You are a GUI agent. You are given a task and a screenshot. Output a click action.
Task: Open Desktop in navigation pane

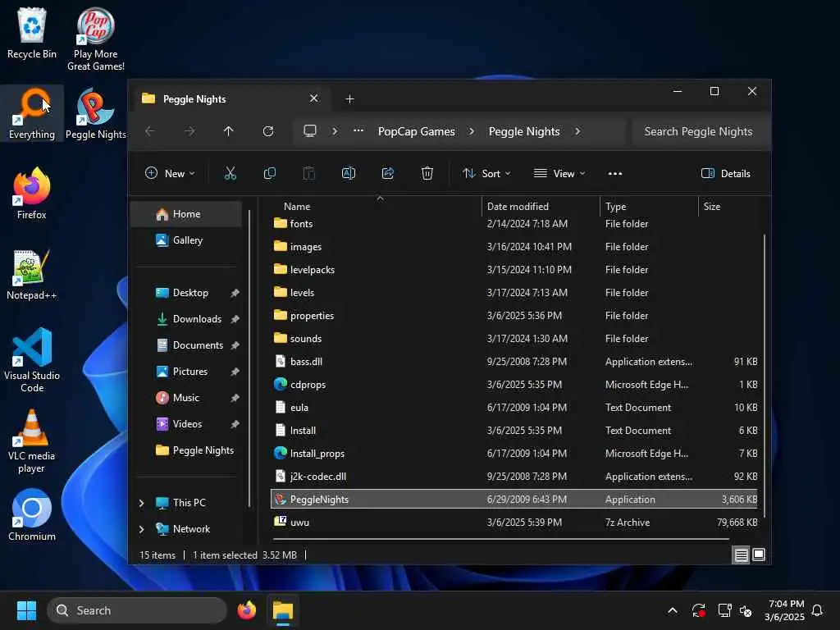click(186, 293)
